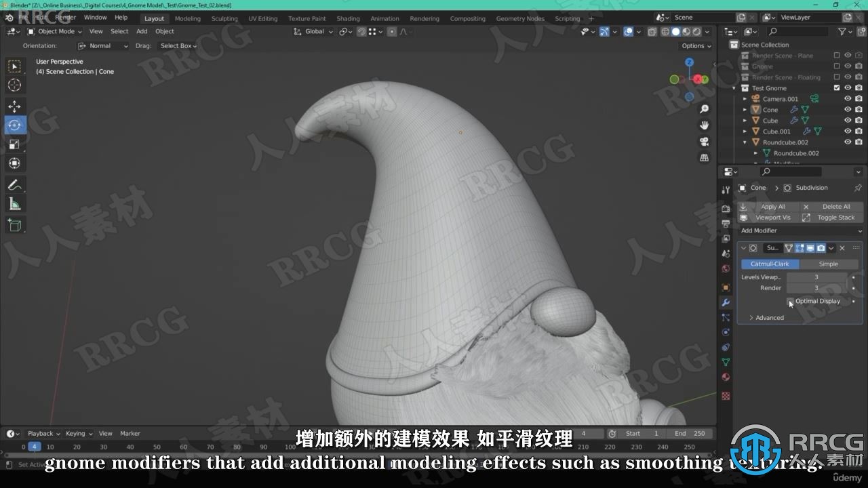The height and width of the screenshot is (488, 868).
Task: Toggle proportional editing
Action: tap(391, 32)
